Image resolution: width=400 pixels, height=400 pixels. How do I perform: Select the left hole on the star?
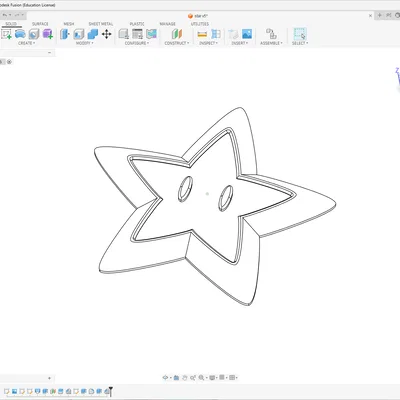click(x=185, y=189)
